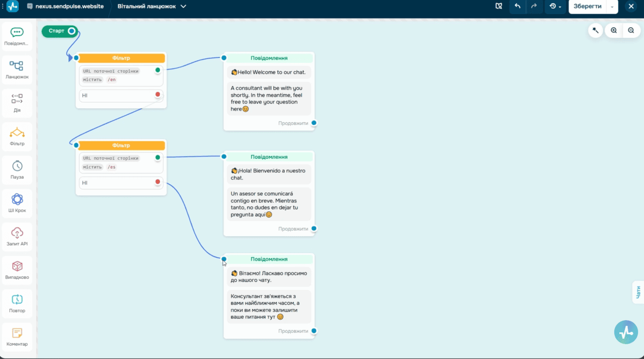The height and width of the screenshot is (359, 644).
Task: Click English message block input connector
Action: click(224, 58)
